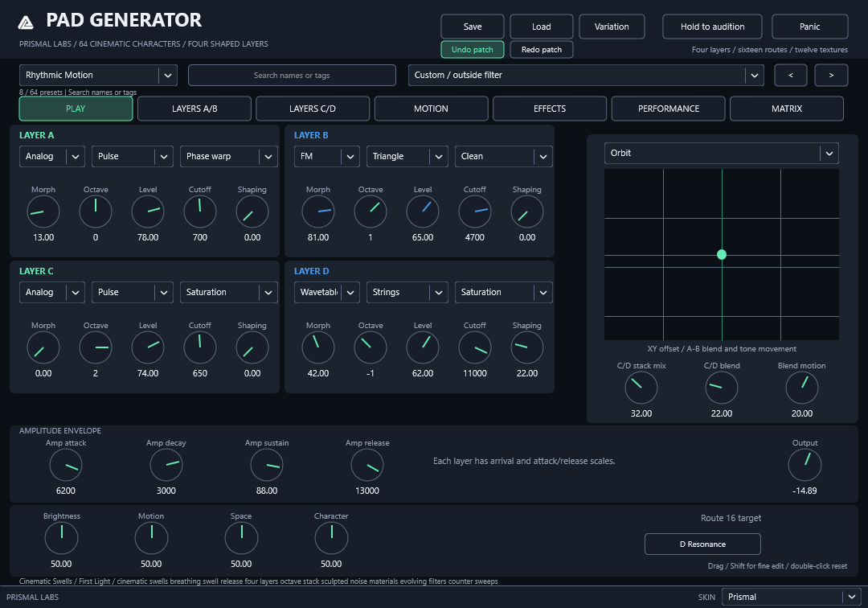Click the Output level knob
This screenshot has width=868, height=608.
click(805, 465)
